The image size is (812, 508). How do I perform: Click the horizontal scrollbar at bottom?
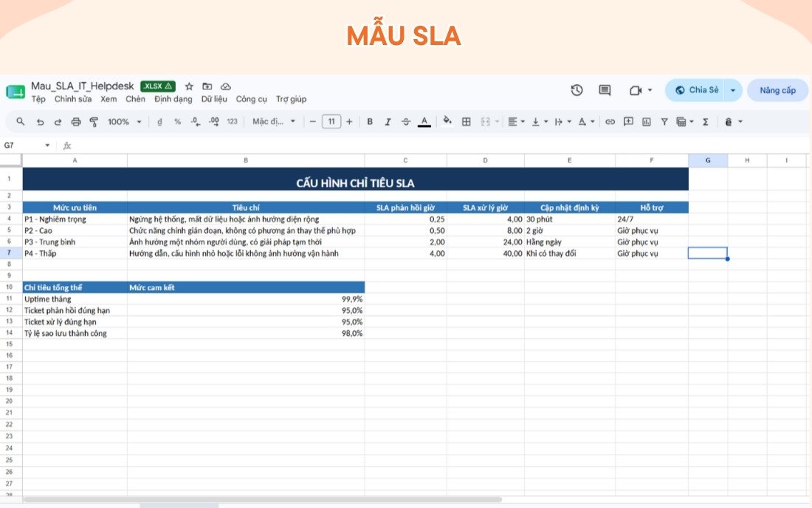click(263, 500)
